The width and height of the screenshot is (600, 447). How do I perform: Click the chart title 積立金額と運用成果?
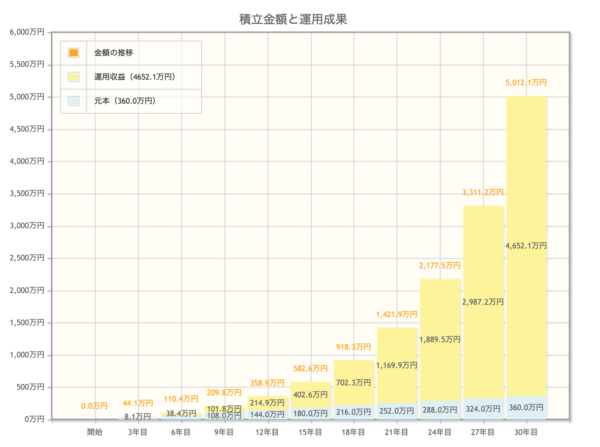click(299, 18)
